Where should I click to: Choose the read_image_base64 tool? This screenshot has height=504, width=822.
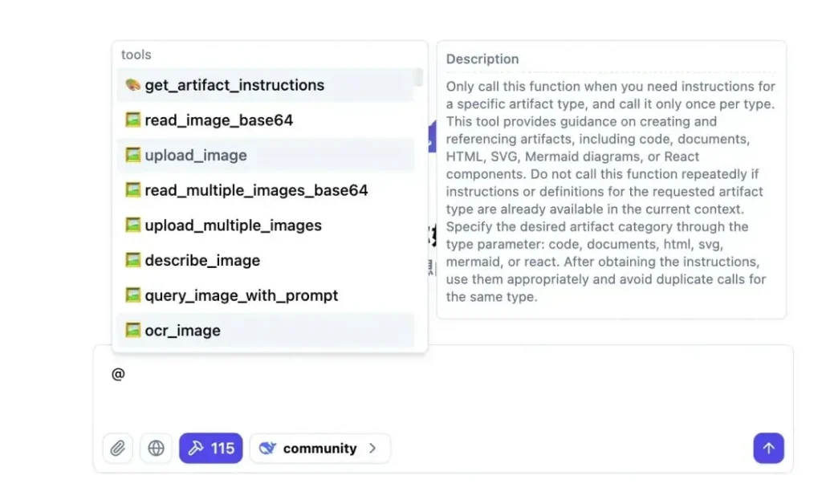click(x=218, y=120)
